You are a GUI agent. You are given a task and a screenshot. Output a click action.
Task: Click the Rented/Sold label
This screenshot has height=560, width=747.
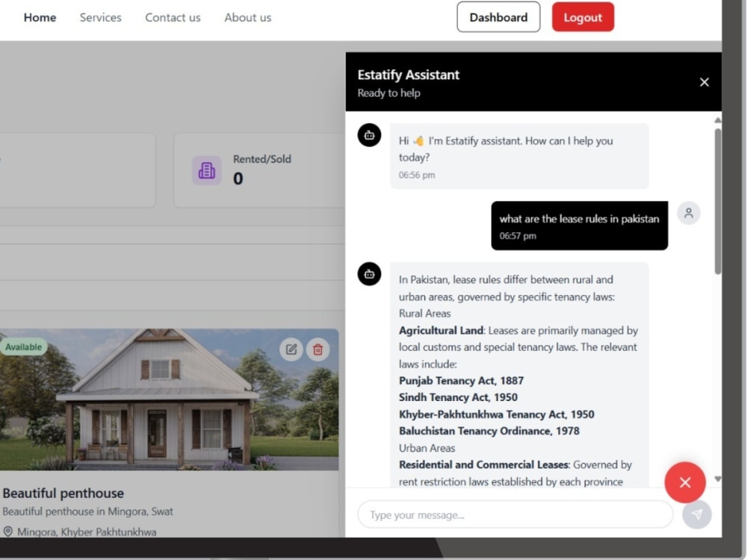point(262,159)
